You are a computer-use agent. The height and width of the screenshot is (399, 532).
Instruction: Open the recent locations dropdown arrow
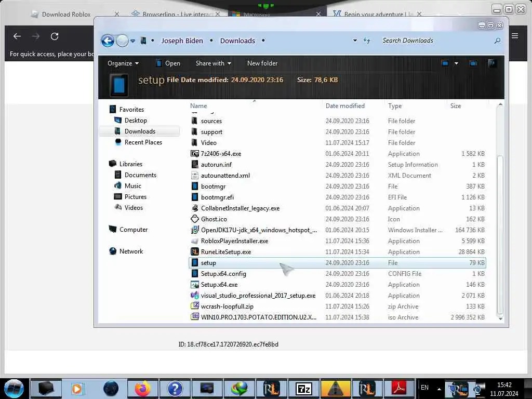(x=132, y=41)
